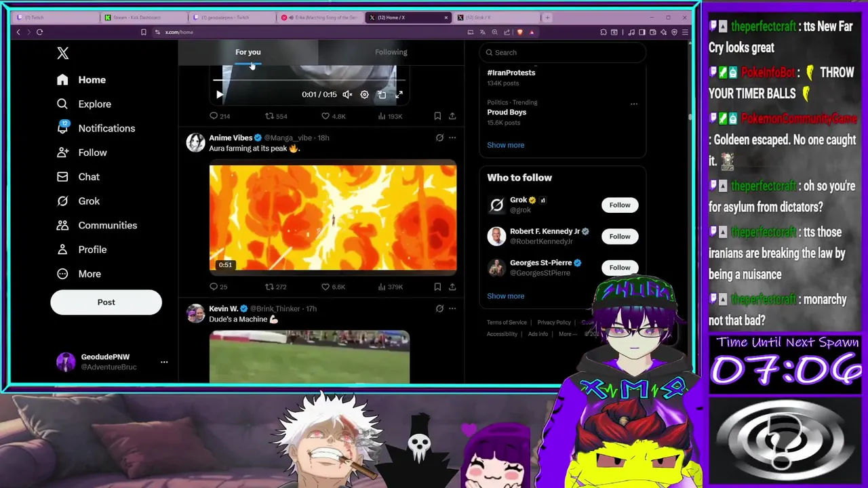
Task: Play the Aura farming video thumbnail
Action: tap(333, 217)
